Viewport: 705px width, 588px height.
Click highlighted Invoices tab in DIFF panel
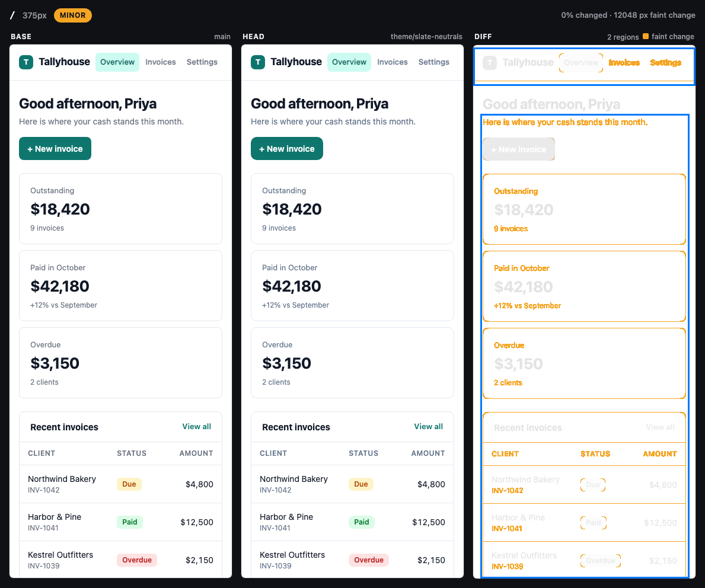[624, 62]
